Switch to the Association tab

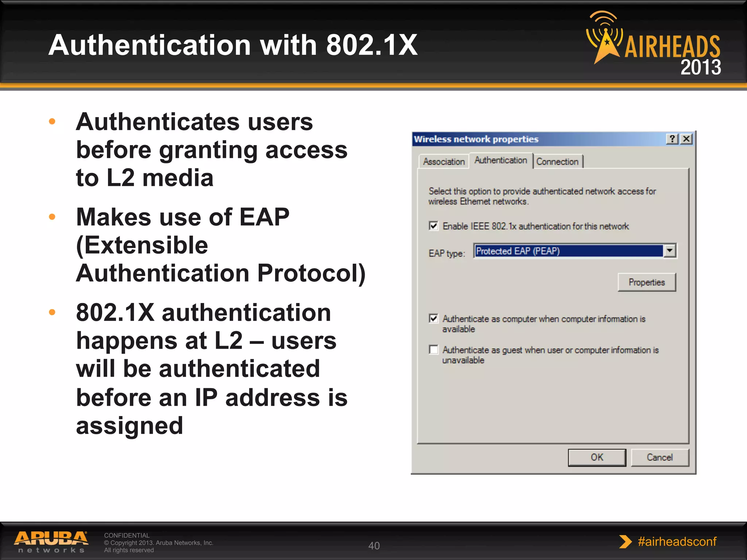444,162
